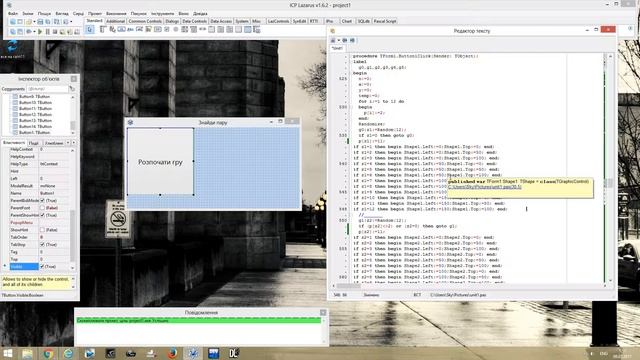This screenshot has width=640, height=360.
Task: Open the dropdown arrow beside Open icon
Action: (x=34, y=21)
